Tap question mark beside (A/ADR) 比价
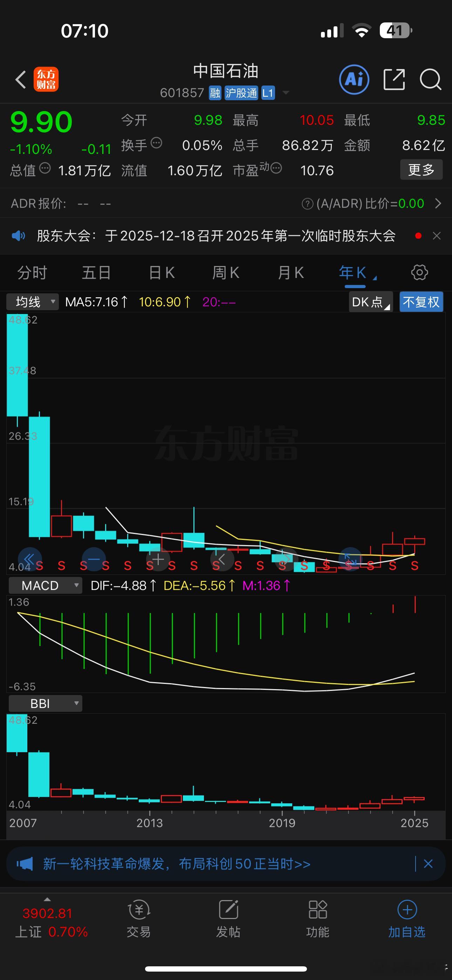 tap(307, 204)
